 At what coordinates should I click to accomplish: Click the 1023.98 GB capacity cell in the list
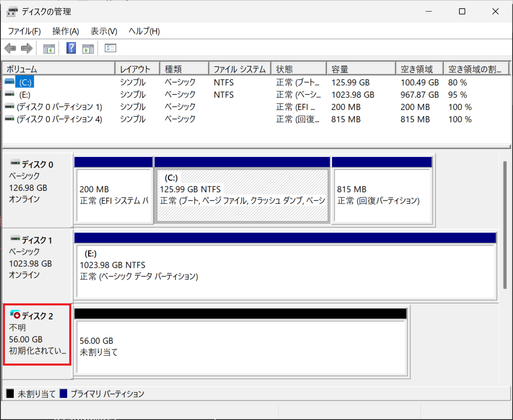pyautogui.click(x=353, y=95)
